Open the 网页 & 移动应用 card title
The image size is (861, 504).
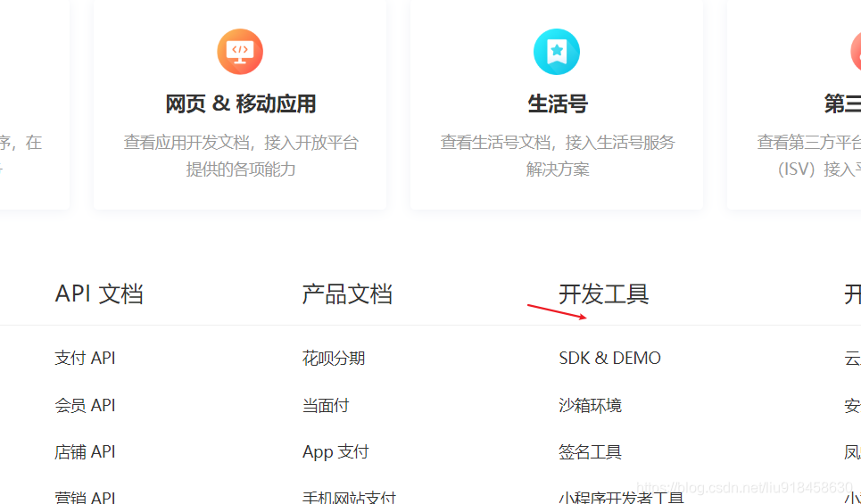click(x=241, y=103)
